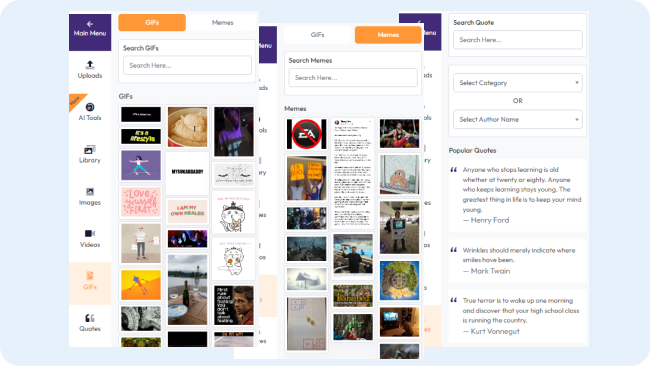
Task: Choose the Brad Pitt first rule GIF
Action: [234, 305]
